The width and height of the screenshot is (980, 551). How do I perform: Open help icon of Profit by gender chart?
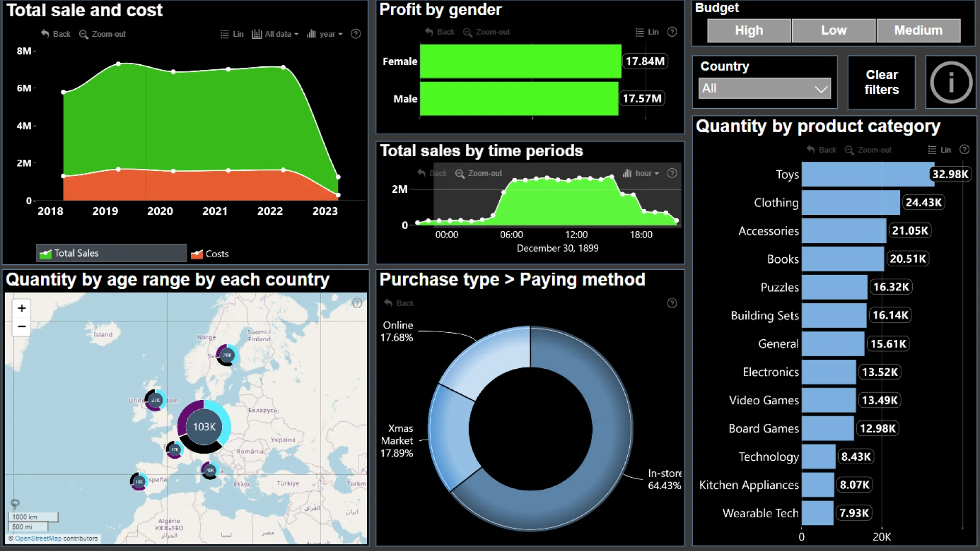click(x=672, y=32)
